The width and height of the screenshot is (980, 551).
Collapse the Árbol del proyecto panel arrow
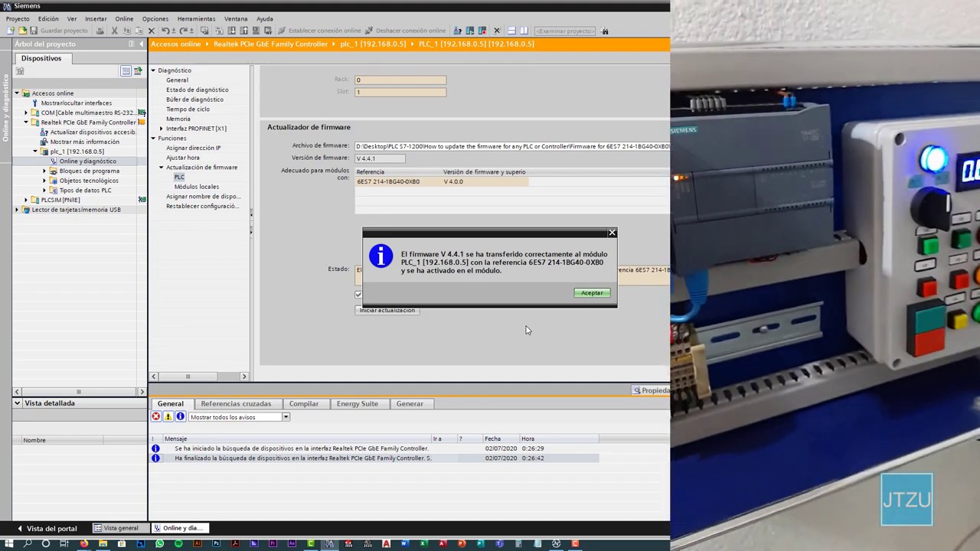tap(141, 44)
